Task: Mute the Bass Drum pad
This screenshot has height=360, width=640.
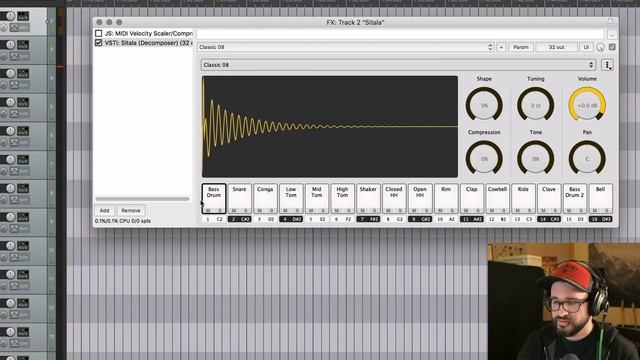Action: click(208, 210)
